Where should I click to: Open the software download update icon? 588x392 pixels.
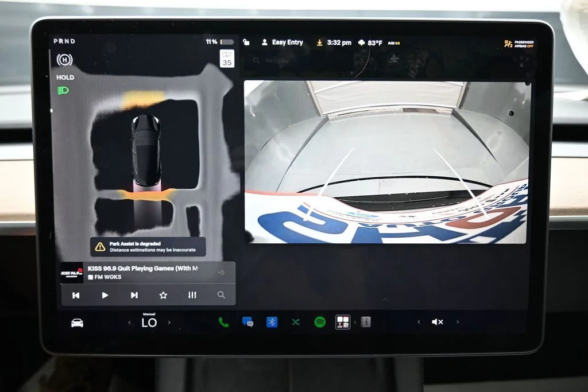pos(319,42)
